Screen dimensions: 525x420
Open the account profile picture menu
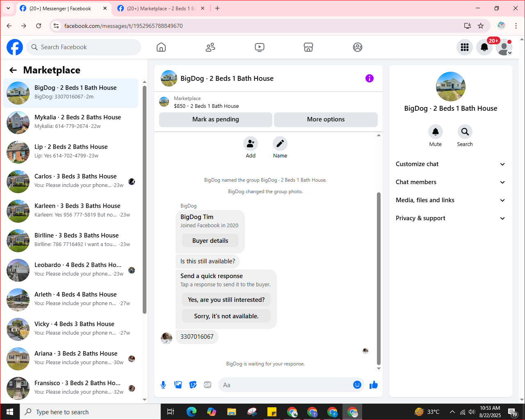point(504,47)
